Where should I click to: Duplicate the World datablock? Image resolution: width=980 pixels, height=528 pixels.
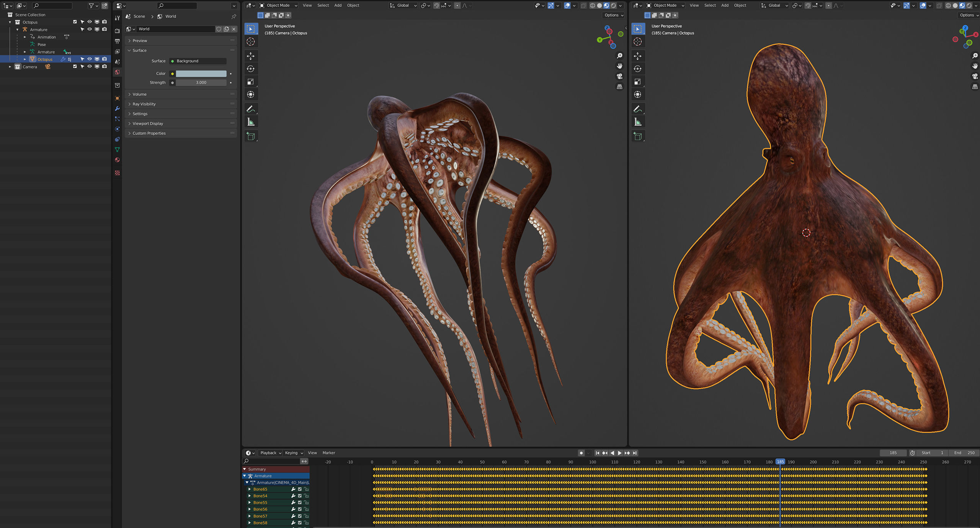click(226, 29)
